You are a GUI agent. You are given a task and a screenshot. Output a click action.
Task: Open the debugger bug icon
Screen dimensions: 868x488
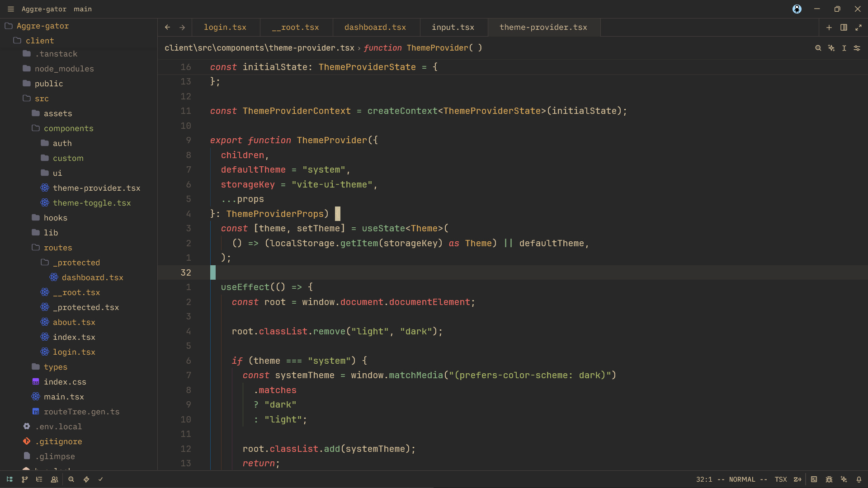(x=829, y=479)
